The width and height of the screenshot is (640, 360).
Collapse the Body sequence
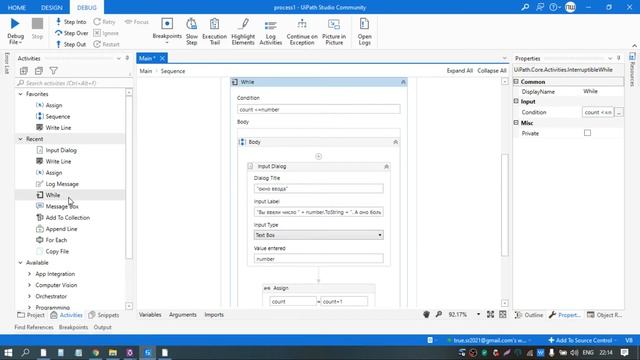[x=396, y=142]
